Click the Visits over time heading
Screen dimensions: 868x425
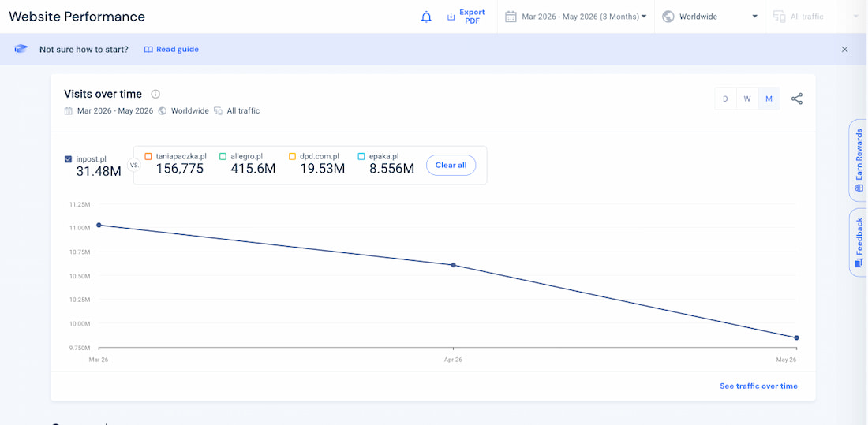(103, 94)
